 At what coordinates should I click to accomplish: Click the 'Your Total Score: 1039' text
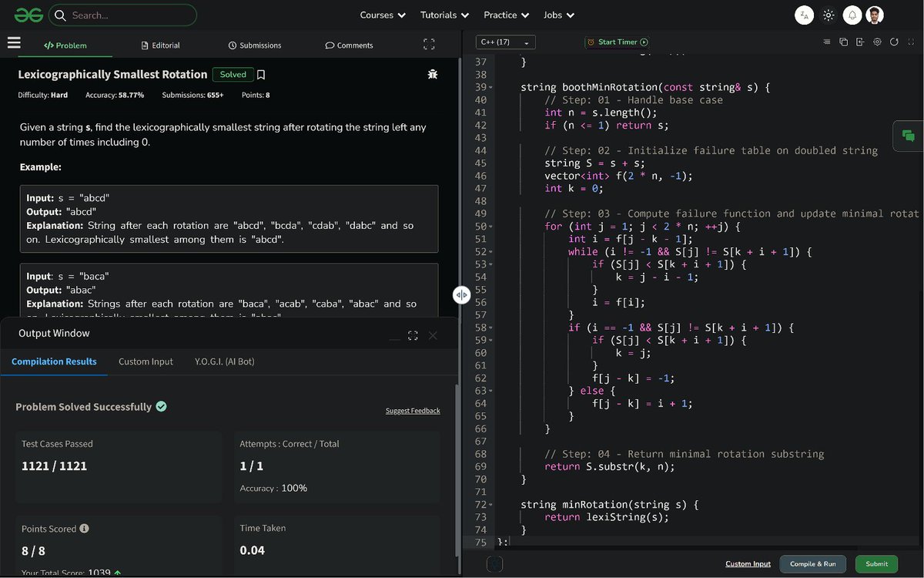pyautogui.click(x=66, y=573)
